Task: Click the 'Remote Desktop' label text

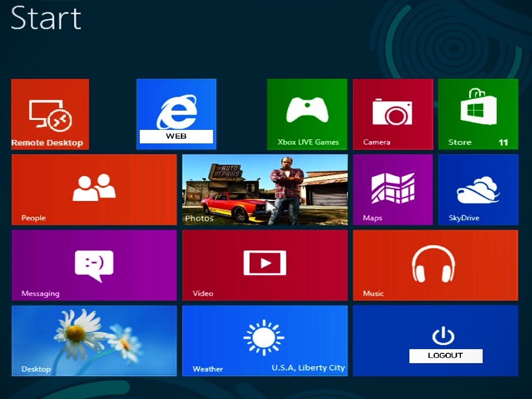Action: point(47,143)
